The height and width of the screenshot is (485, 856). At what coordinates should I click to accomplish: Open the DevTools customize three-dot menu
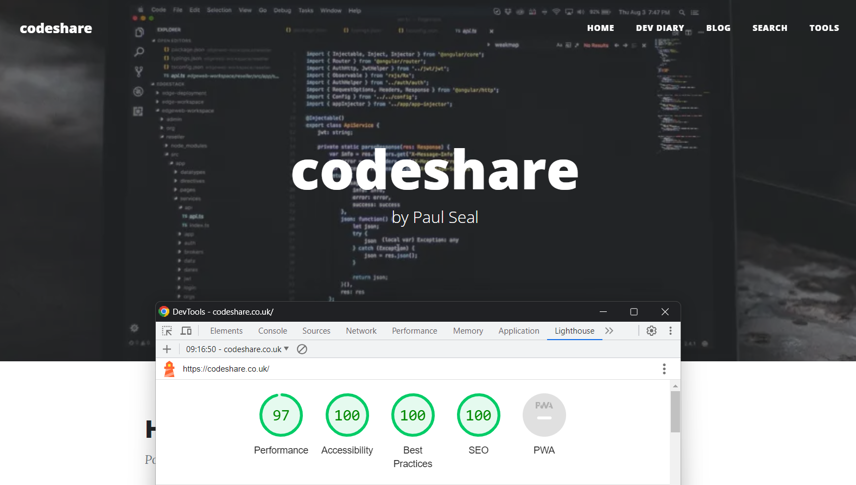tap(671, 331)
